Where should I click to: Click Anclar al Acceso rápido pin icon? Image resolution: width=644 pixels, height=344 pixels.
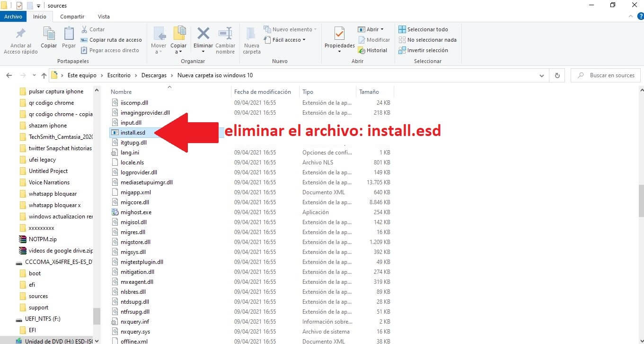pos(20,34)
